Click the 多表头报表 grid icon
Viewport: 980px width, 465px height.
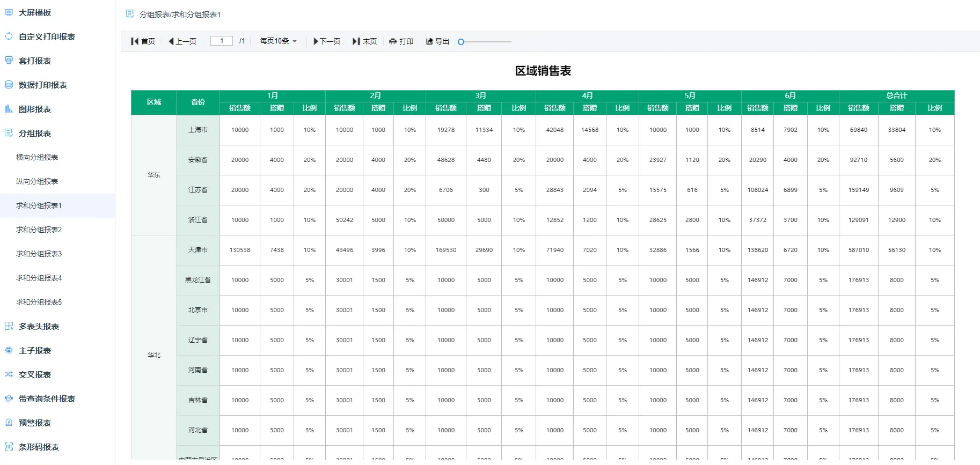click(9, 326)
